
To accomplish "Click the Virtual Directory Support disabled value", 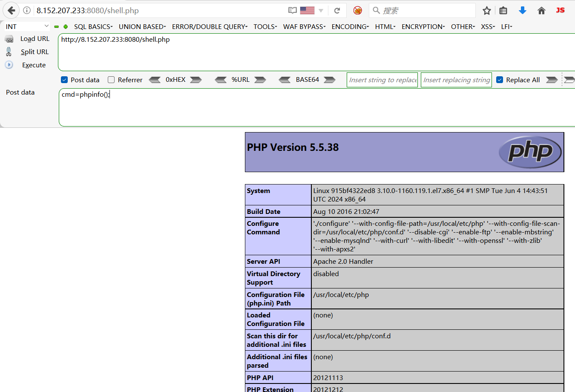I will point(326,274).
